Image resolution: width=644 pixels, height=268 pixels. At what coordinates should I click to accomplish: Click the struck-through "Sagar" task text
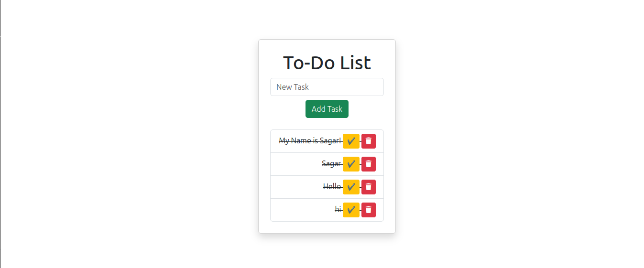click(x=331, y=164)
